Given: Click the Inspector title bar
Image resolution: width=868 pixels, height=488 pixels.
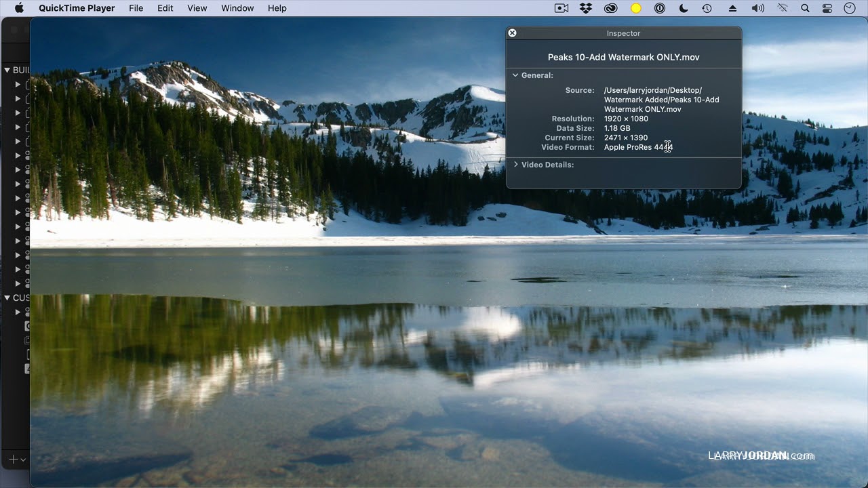Looking at the screenshot, I should pyautogui.click(x=623, y=33).
